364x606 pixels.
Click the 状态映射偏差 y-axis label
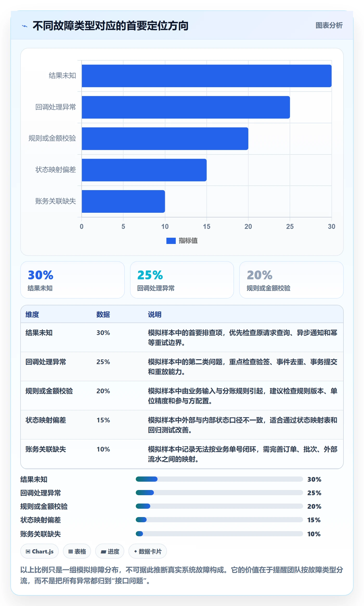coord(56,170)
